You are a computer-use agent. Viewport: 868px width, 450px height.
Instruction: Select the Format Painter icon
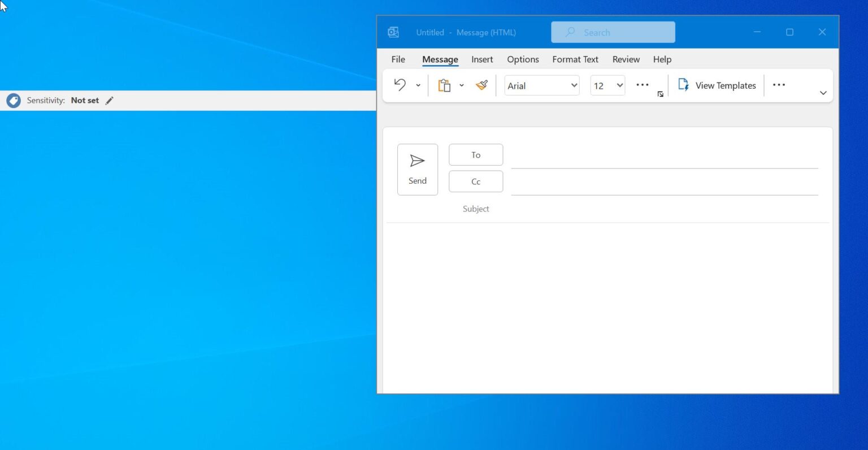pos(481,85)
